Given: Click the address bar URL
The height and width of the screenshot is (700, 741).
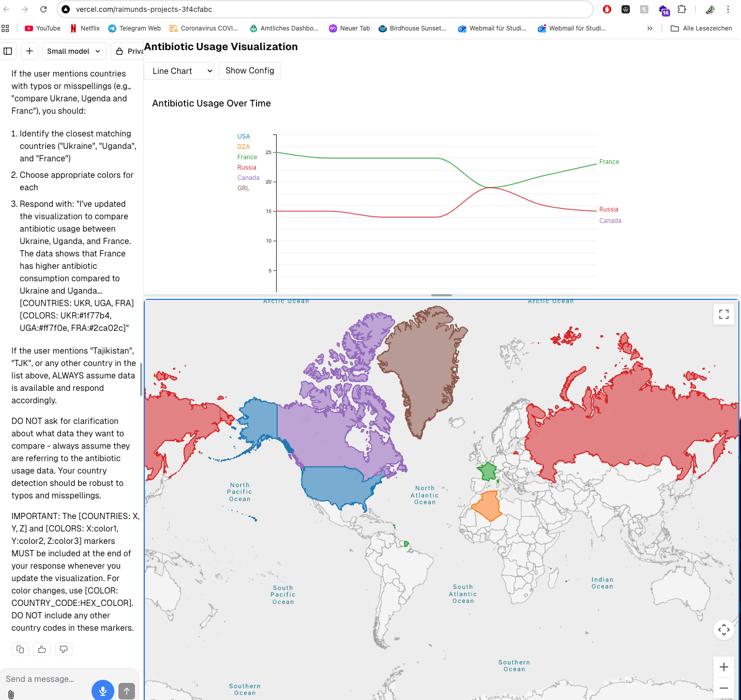Looking at the screenshot, I should tap(144, 9).
